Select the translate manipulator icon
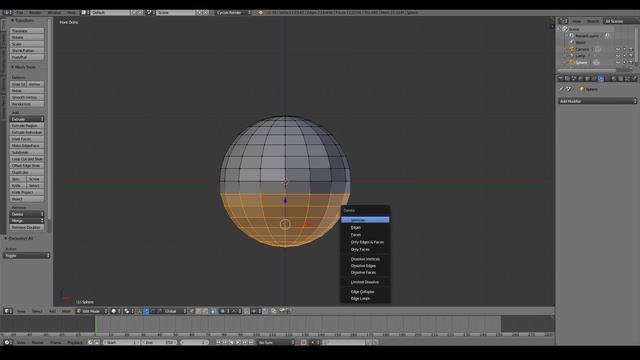 click(x=147, y=311)
